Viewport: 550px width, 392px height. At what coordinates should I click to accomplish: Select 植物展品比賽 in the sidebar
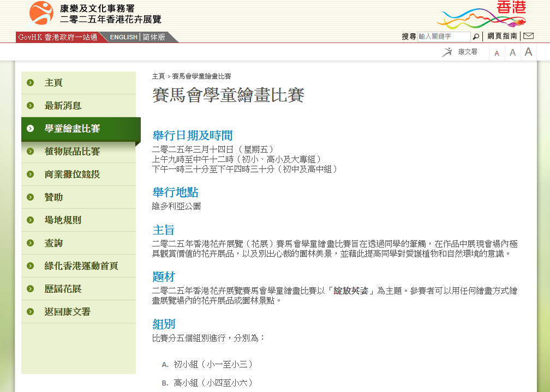tap(72, 152)
